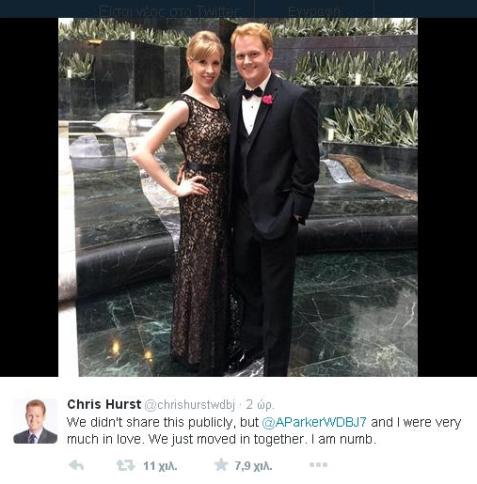Open the three-dot more options menu
This screenshot has width=477, height=484.
tap(318, 465)
